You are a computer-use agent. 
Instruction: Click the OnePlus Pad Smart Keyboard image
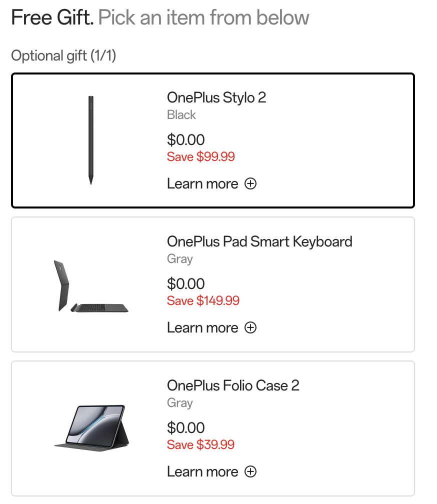tap(91, 286)
